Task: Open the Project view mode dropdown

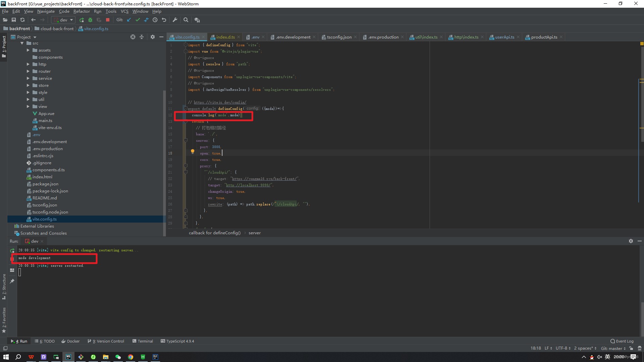Action: pos(35,37)
